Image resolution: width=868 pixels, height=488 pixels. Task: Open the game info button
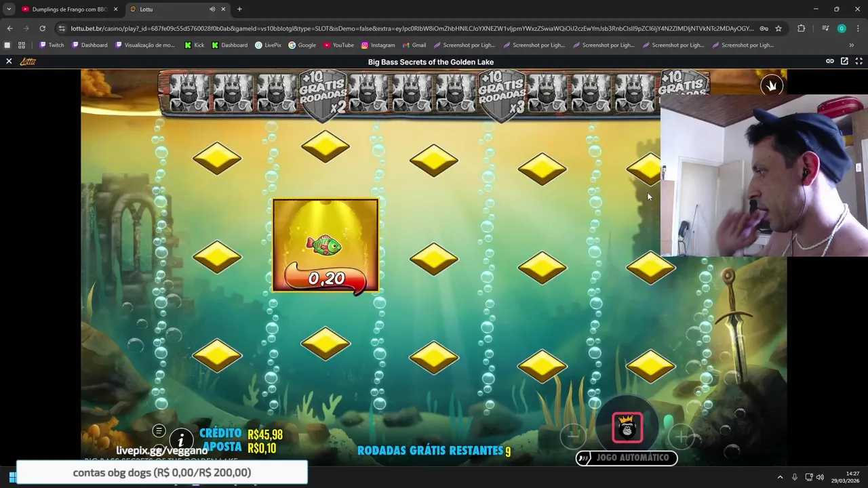[181, 441]
